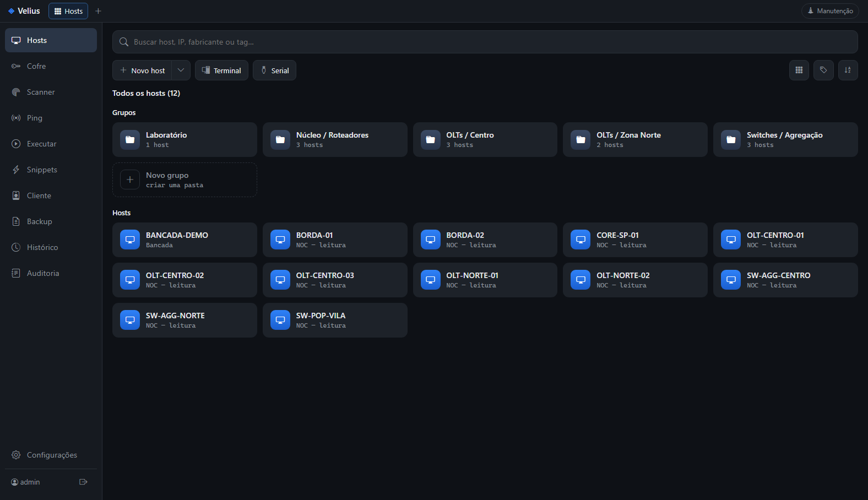Open host BORDA-01

click(x=335, y=240)
